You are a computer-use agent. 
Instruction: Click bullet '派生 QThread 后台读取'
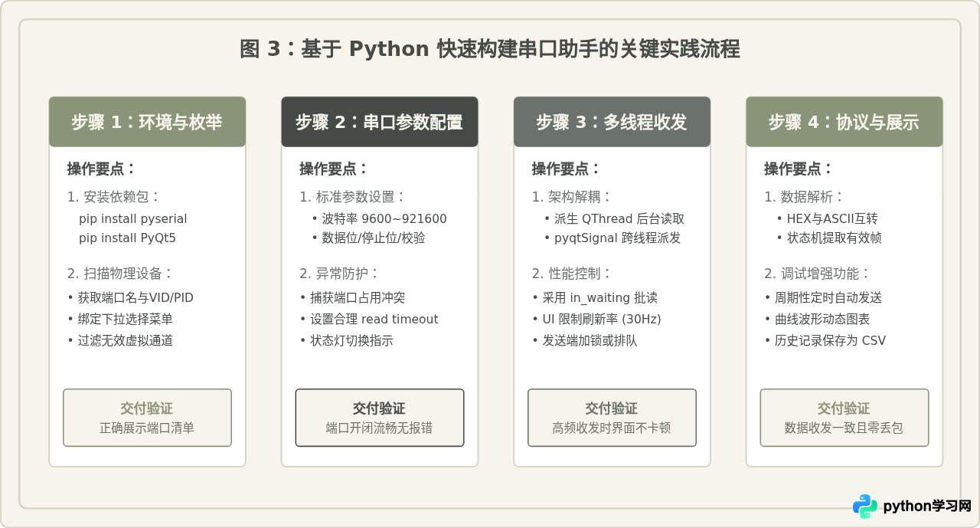click(614, 218)
